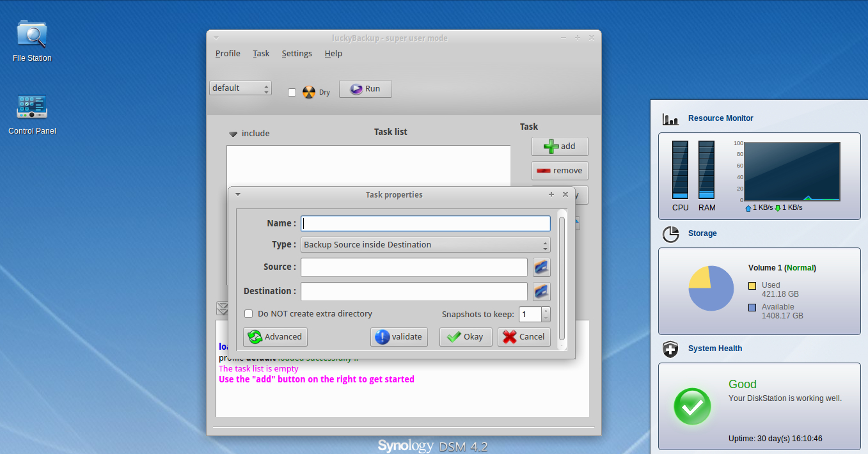Click envelope icon left of info window
This screenshot has height=454, width=868.
[222, 308]
